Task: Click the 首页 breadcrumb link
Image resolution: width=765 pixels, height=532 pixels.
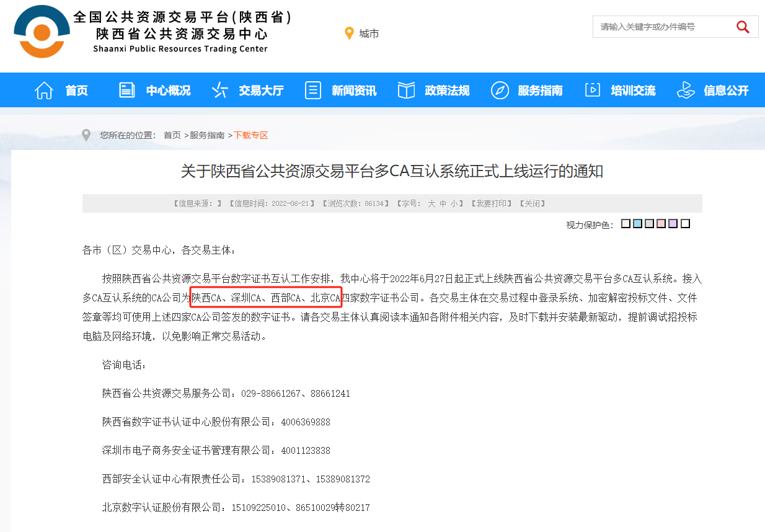Action: [x=172, y=135]
